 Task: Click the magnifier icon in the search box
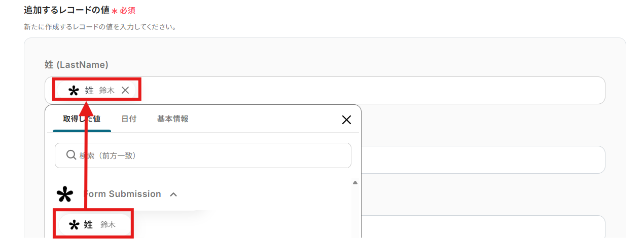point(71,155)
